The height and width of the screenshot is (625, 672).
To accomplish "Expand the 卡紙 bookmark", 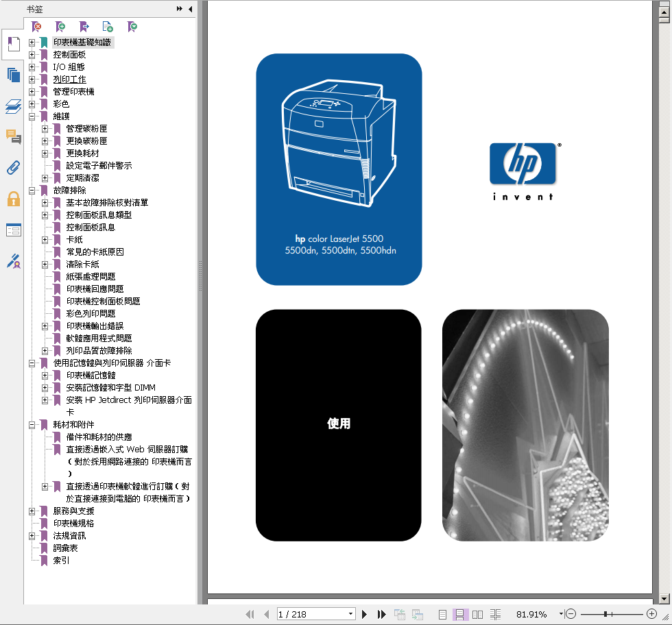I will click(x=45, y=240).
